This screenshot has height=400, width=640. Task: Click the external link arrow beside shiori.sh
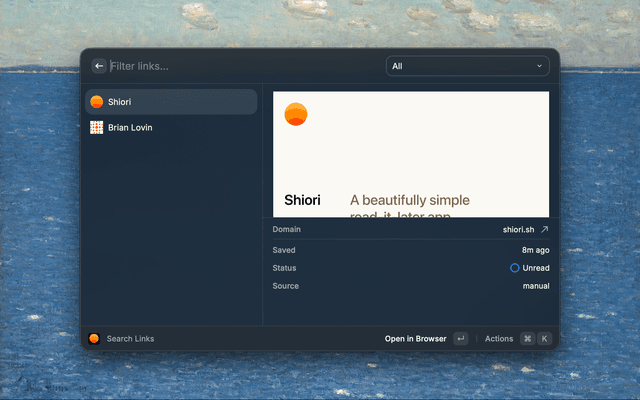pos(545,229)
